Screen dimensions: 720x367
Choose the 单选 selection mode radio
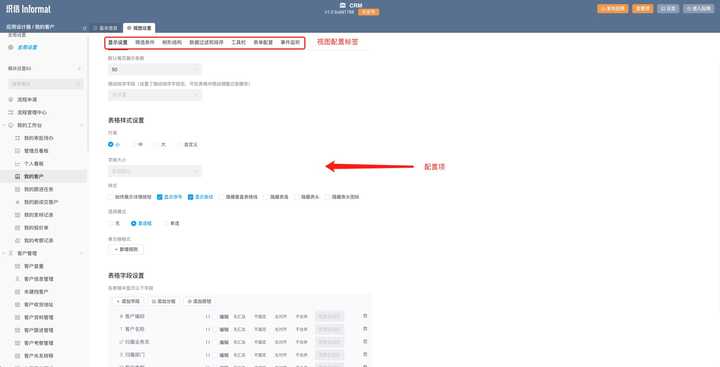(166, 223)
